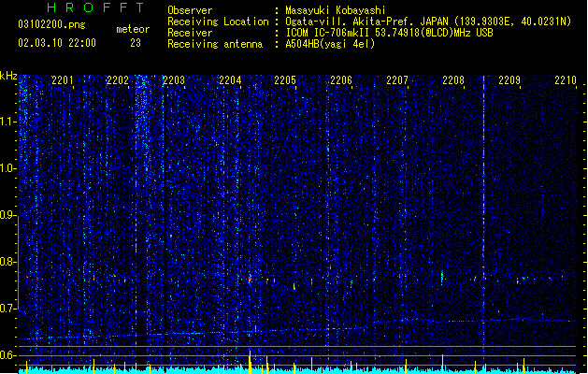Click the 2208 time marker
The image size is (588, 374).
453,80
